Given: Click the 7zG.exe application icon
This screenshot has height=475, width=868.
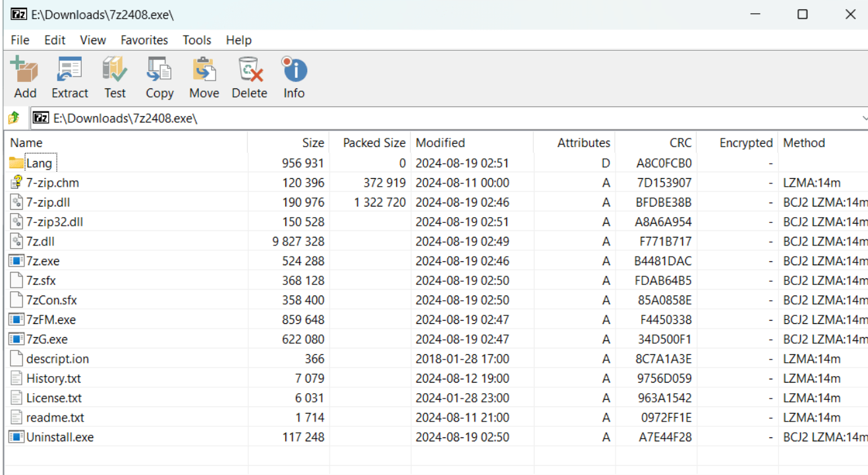Looking at the screenshot, I should (17, 339).
